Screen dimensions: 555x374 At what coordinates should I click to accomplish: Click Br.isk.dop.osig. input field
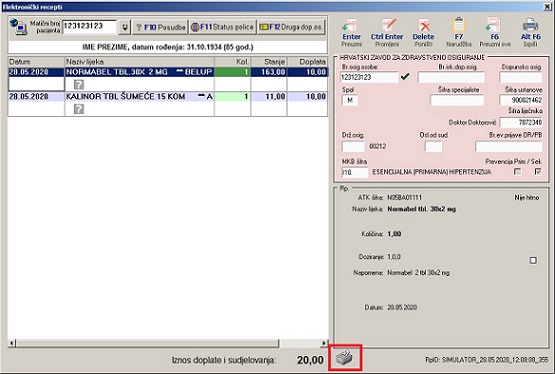pos(451,77)
